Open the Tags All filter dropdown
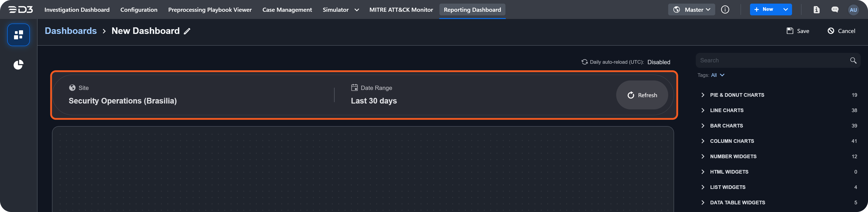The image size is (868, 212). tap(717, 75)
